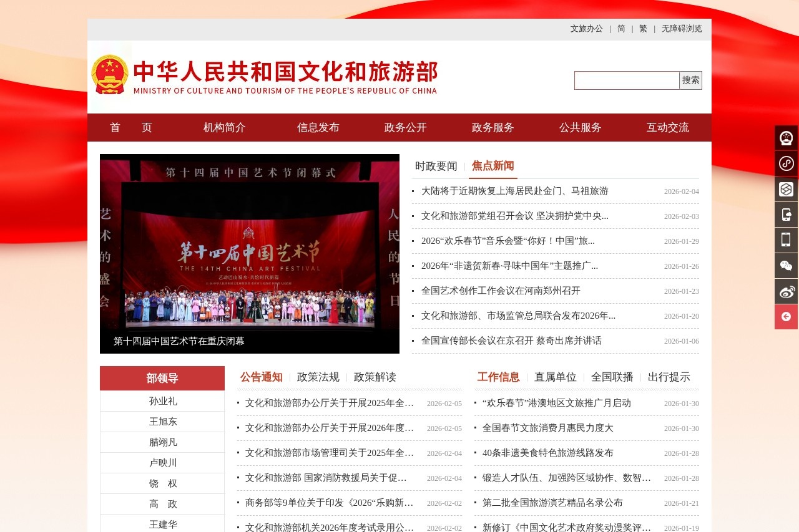Open the Weibo icon in right sidebar
Image resolution: width=799 pixels, height=532 pixels.
coord(786,291)
